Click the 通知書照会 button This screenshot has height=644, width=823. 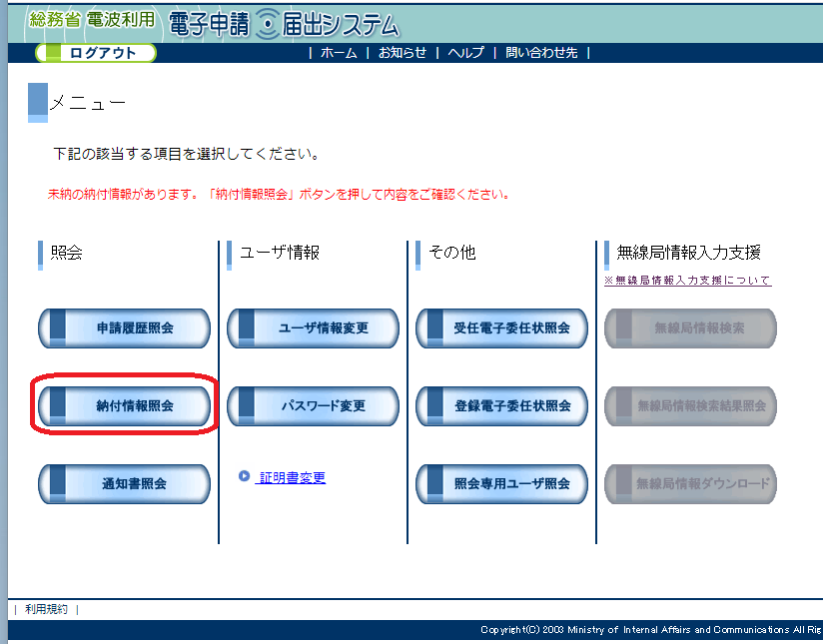125,483
